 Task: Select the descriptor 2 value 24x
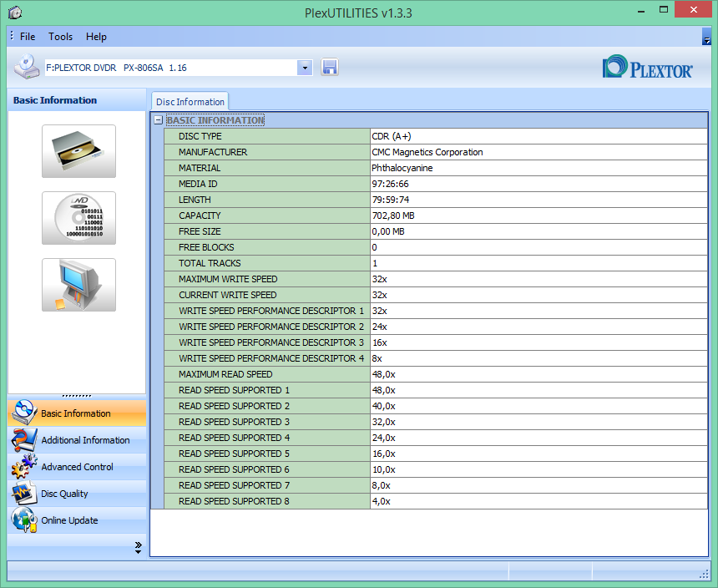point(380,327)
